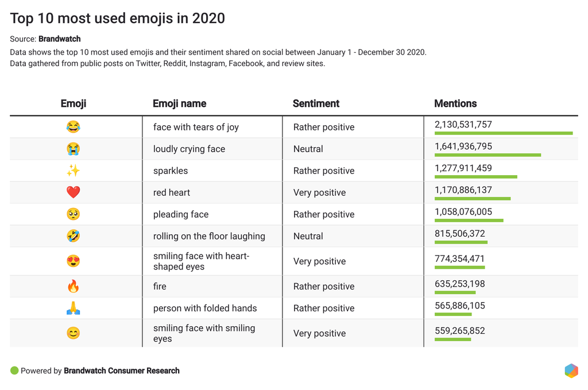Open the Brandwatch Consumer Research link
Screen dimensions: 588x390
coord(122,371)
